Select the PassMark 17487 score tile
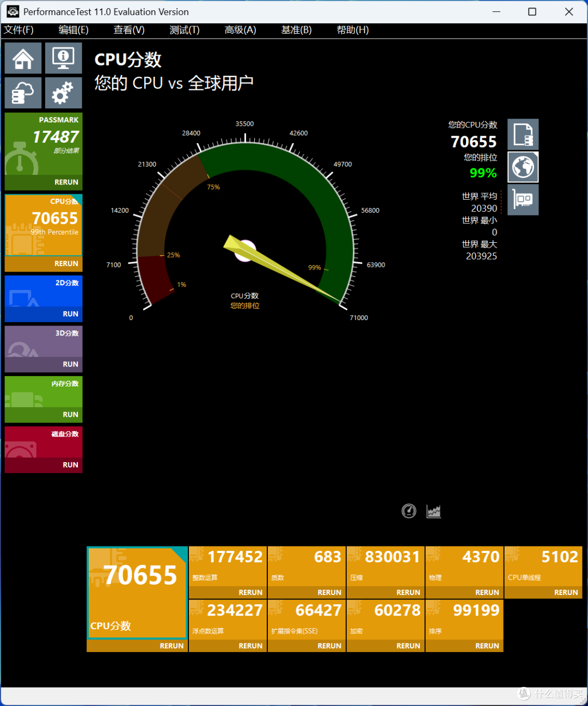The height and width of the screenshot is (706, 588). tap(44, 144)
